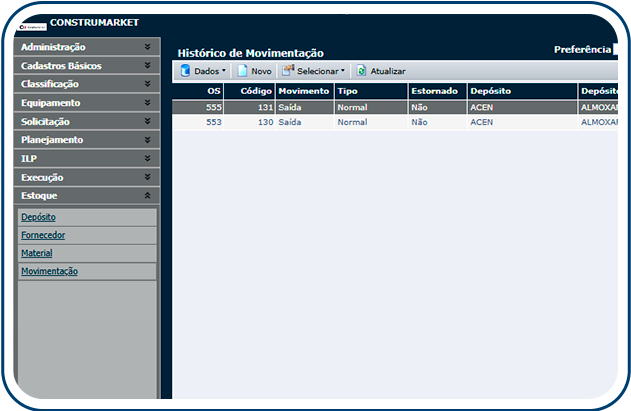Open the Fornecedor link
Screen dimensions: 631x411
tap(43, 235)
